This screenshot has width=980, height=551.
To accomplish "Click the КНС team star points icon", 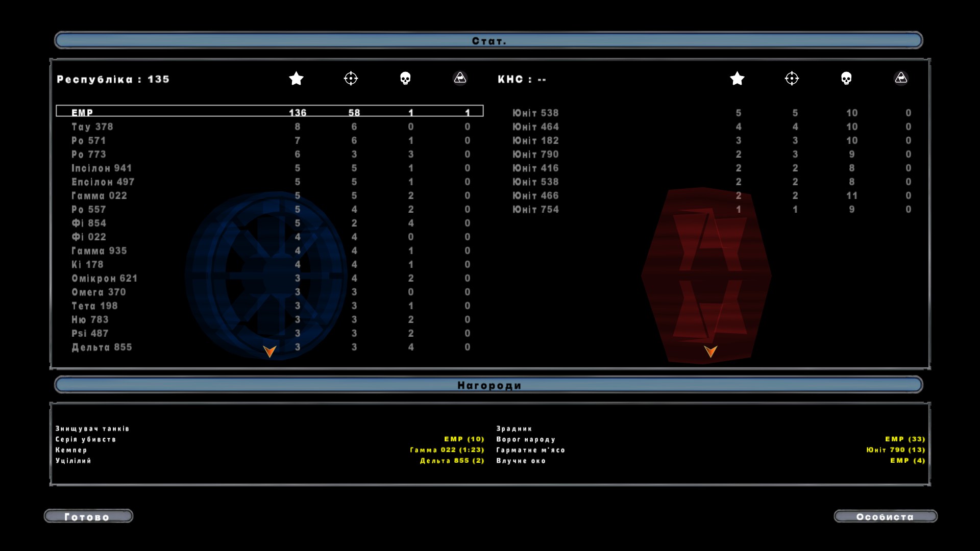I will coord(737,78).
